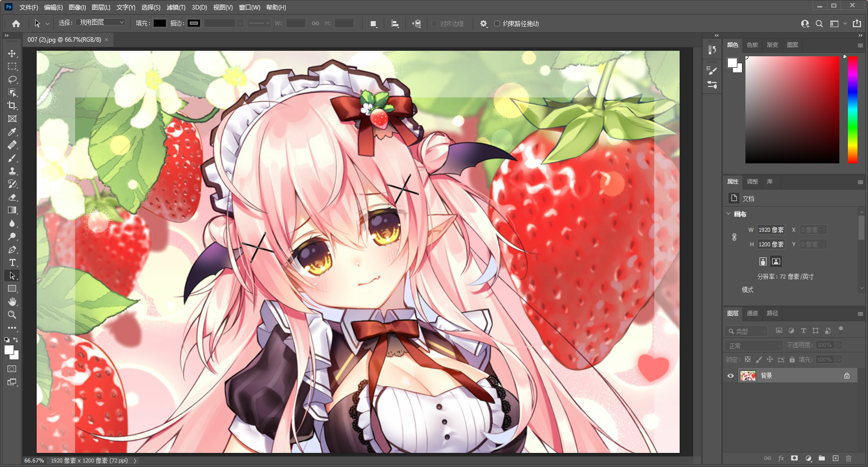Screen dimensions: 868x467
Task: Open the opacity dropdown arrow
Action: point(839,345)
